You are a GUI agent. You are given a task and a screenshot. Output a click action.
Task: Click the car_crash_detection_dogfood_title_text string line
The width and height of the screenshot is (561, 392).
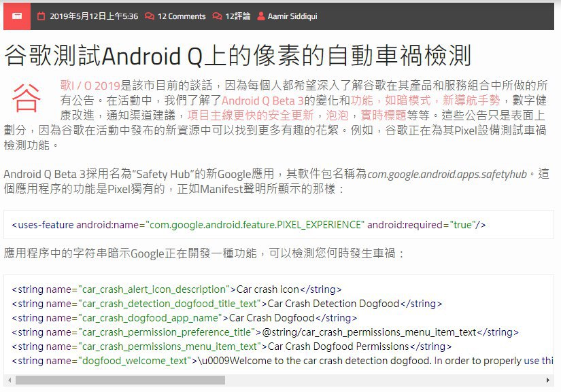(227, 304)
